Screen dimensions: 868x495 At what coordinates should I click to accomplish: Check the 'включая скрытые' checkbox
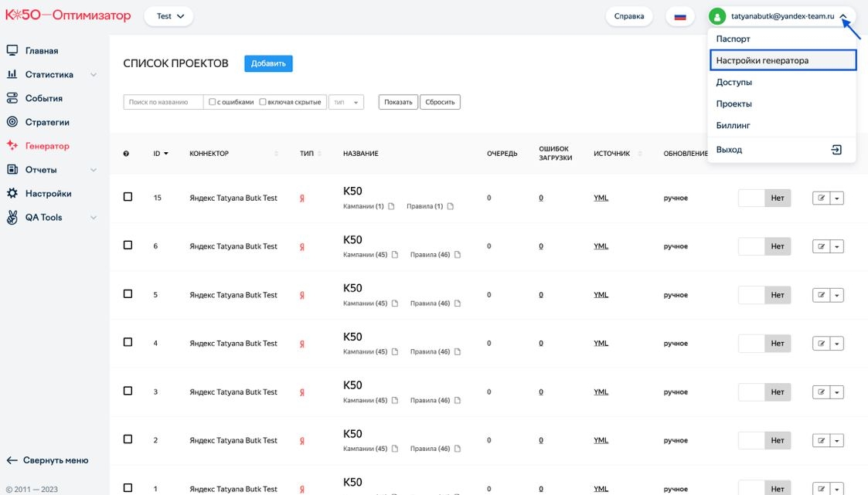click(263, 102)
